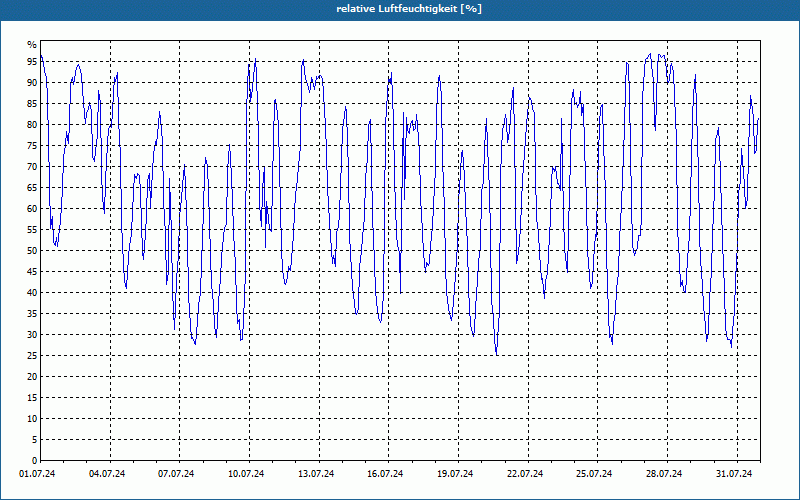Click the date label '16.07.24'
The height and width of the screenshot is (500, 800).
pos(385,474)
